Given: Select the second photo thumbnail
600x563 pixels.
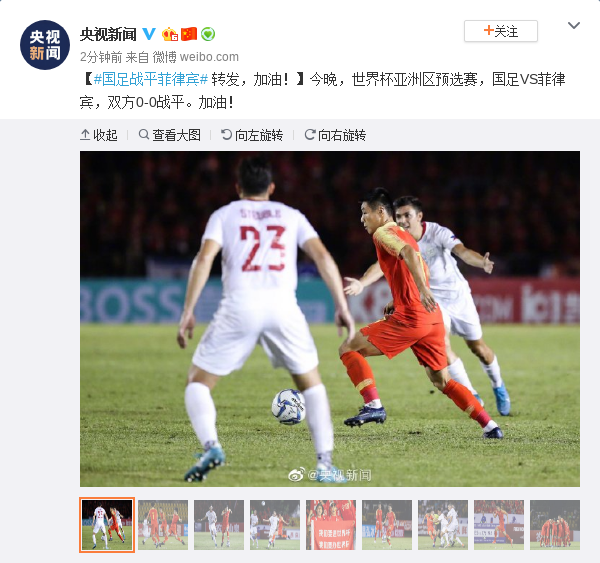Looking at the screenshot, I should click(163, 525).
